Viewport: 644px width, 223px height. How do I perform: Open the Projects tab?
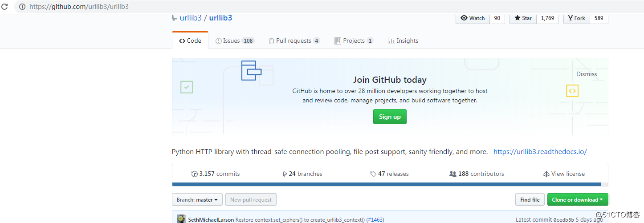(x=354, y=41)
